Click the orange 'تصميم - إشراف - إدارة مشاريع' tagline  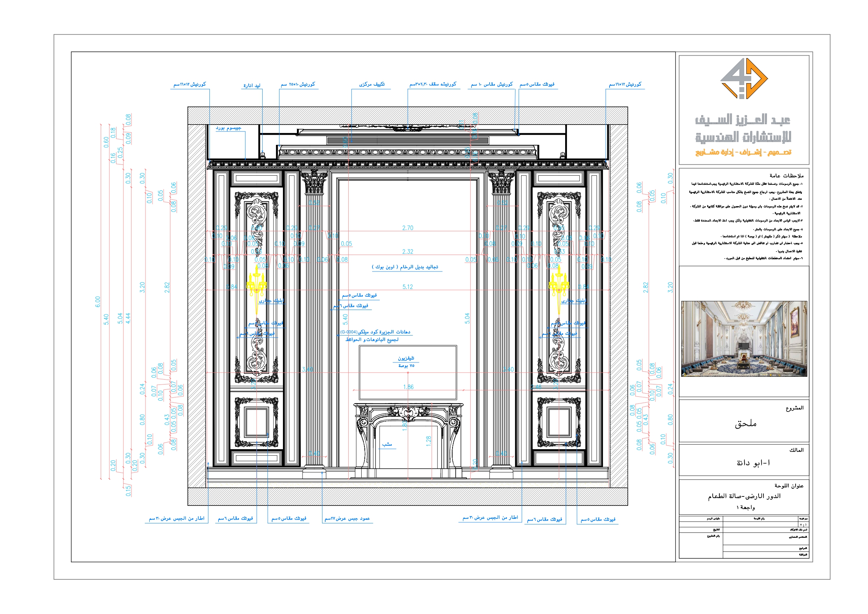(x=743, y=152)
